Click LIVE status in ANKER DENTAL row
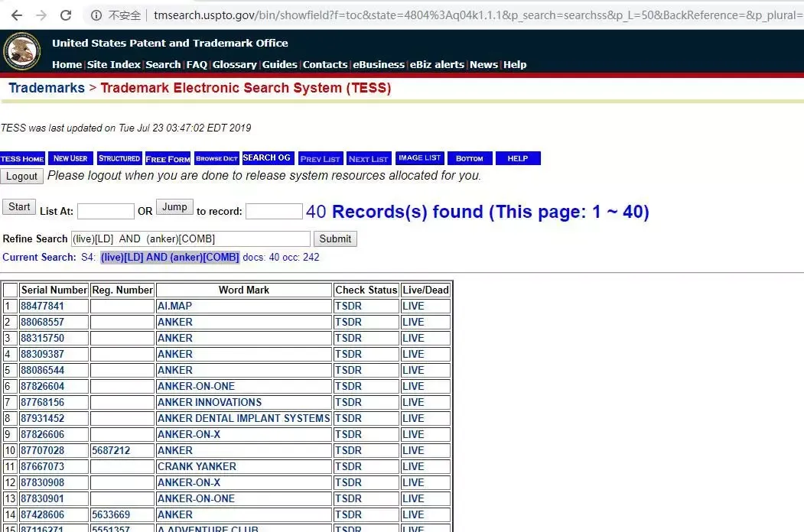The width and height of the screenshot is (804, 532). pos(413,418)
